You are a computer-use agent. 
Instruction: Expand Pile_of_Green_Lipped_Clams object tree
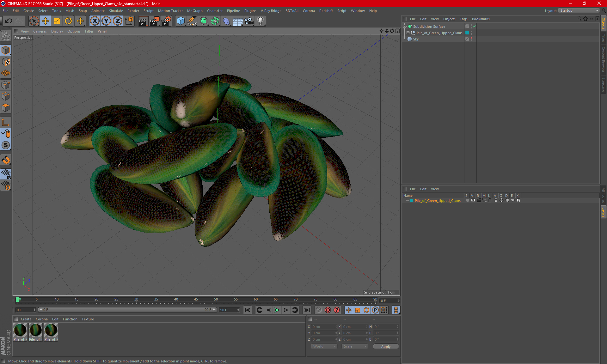click(408, 33)
